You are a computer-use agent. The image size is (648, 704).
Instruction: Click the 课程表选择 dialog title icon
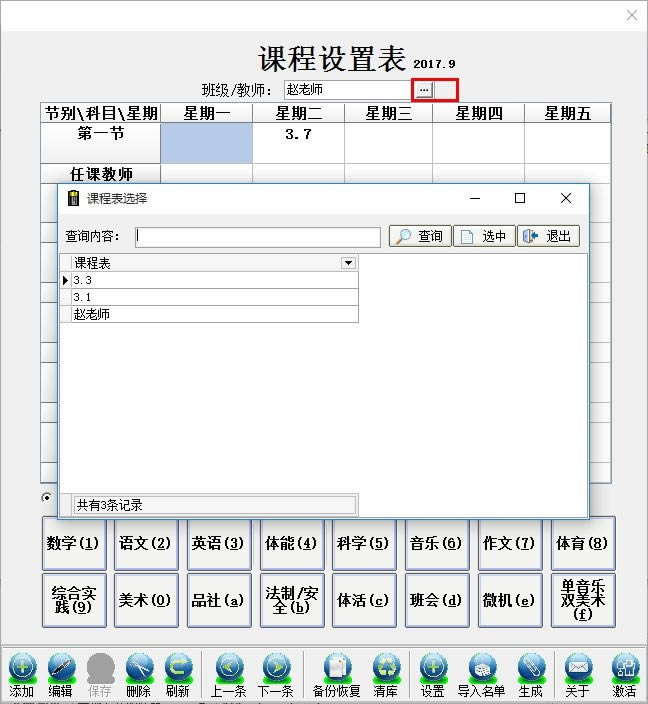click(73, 198)
